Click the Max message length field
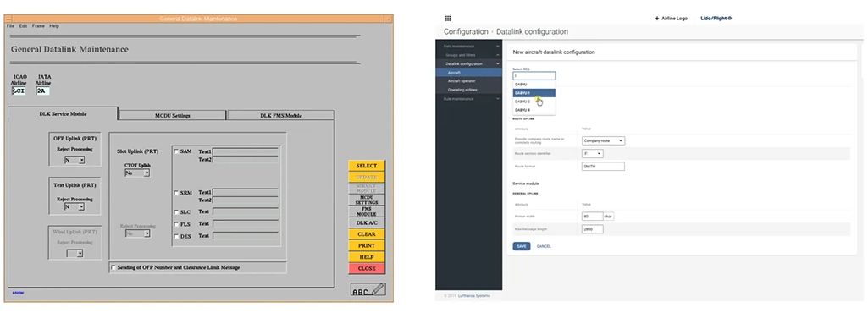 click(x=592, y=229)
